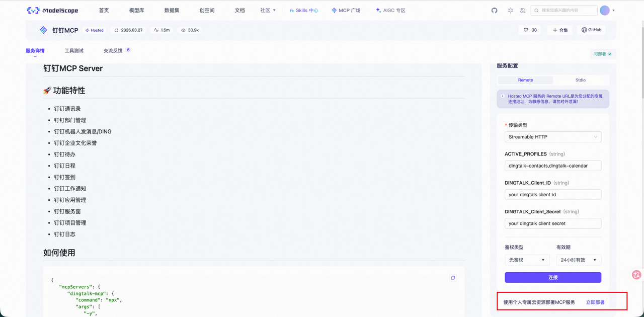Click the heart like icon with 30
This screenshot has height=317, width=644.
tap(530, 30)
